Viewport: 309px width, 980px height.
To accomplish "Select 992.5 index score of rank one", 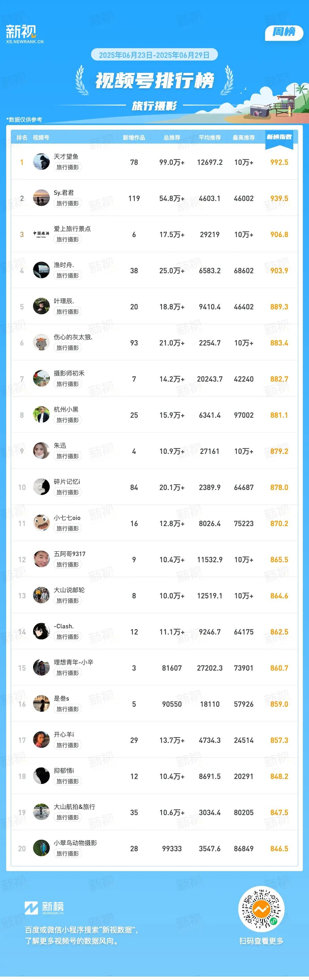I will (x=279, y=162).
